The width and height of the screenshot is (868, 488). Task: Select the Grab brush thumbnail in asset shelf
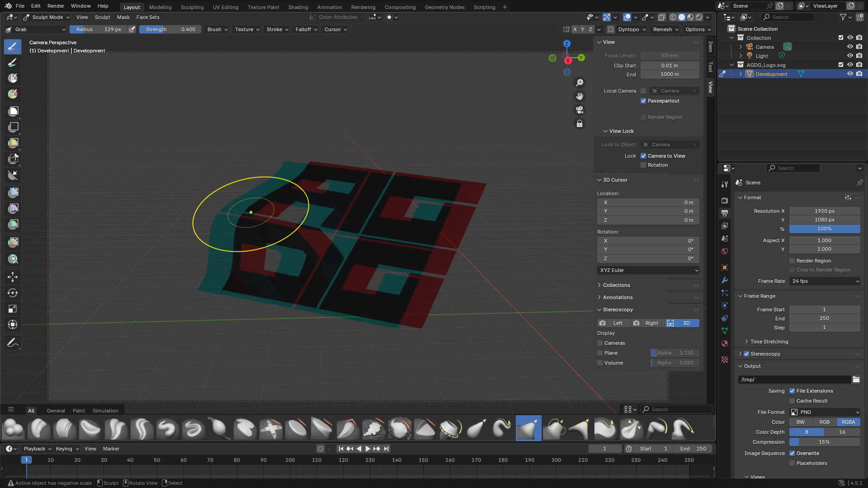(528, 428)
